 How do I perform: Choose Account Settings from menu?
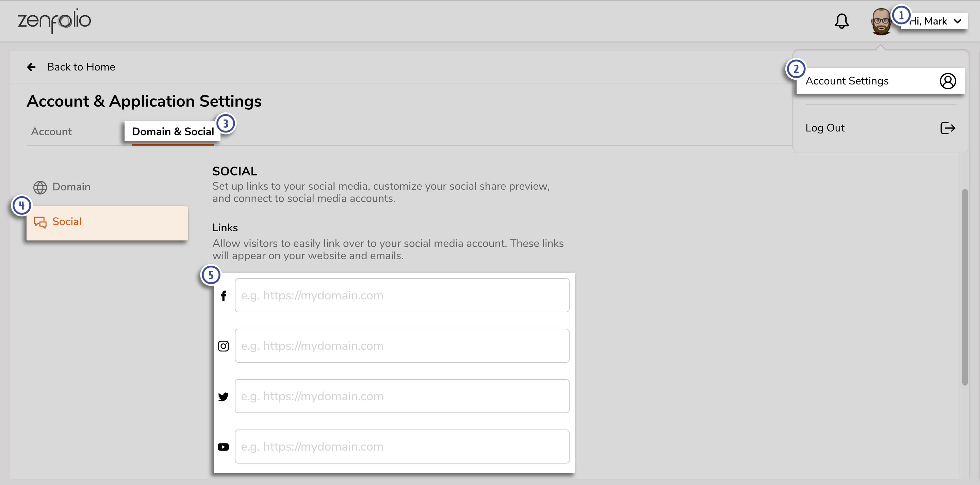click(880, 81)
